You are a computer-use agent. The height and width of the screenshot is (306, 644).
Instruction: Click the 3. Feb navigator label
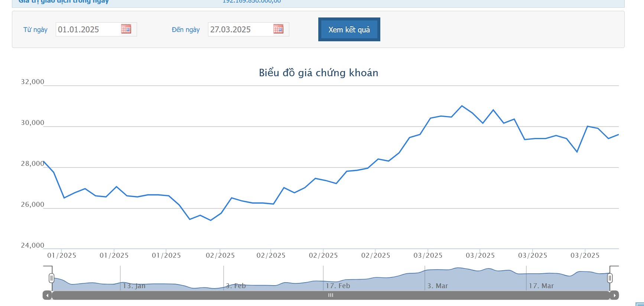[x=236, y=286]
